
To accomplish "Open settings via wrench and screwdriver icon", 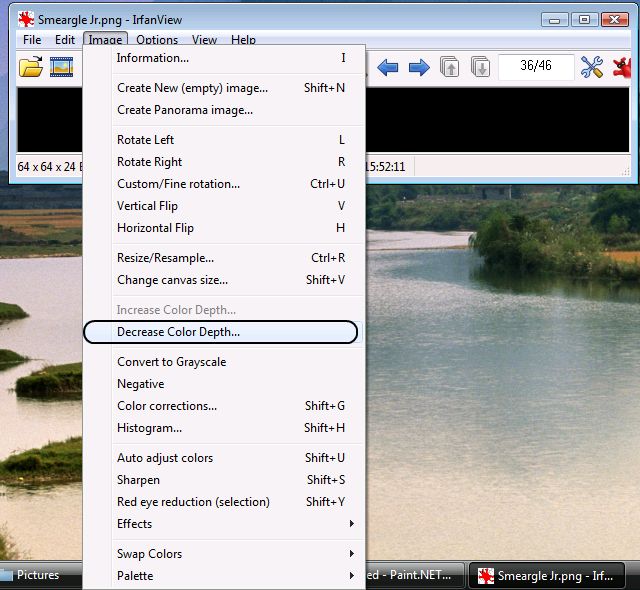I will pos(592,67).
